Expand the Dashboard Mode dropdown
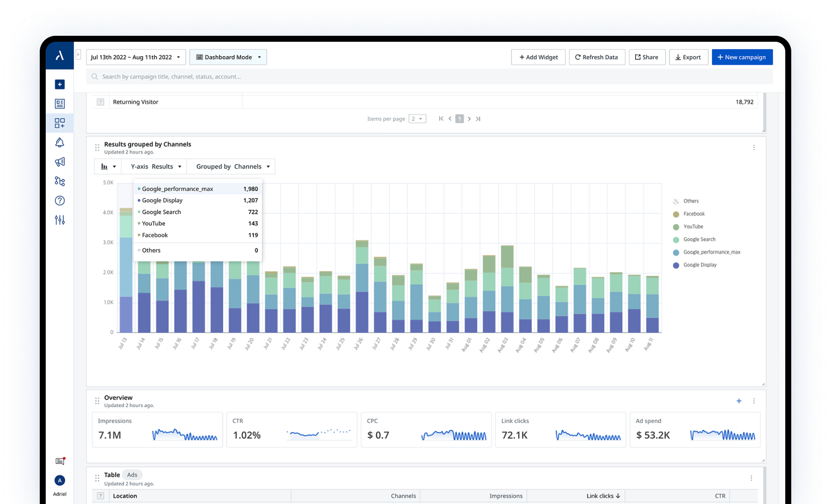The image size is (831, 504). pyautogui.click(x=228, y=57)
